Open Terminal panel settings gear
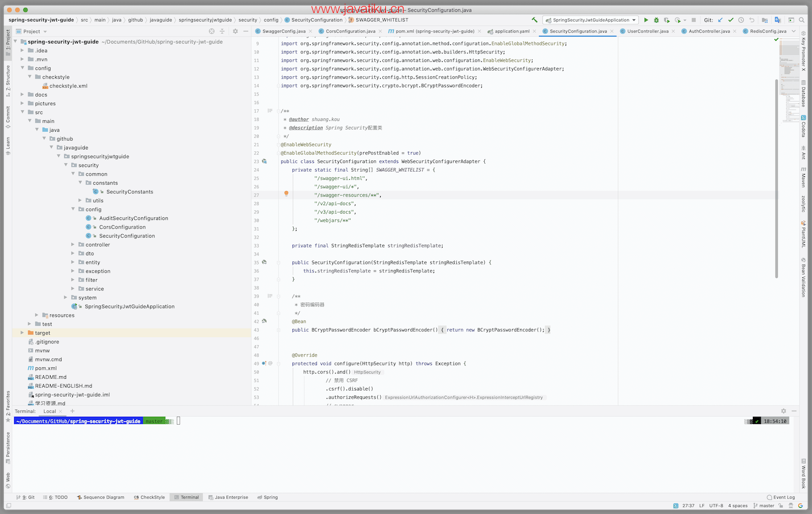Image resolution: width=812 pixels, height=514 pixels. pos(784,411)
